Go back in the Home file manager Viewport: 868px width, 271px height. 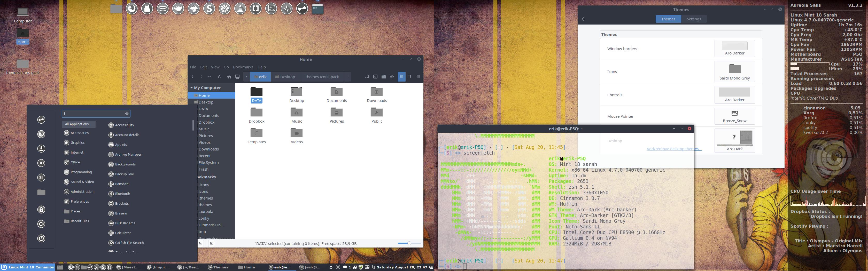(x=193, y=77)
